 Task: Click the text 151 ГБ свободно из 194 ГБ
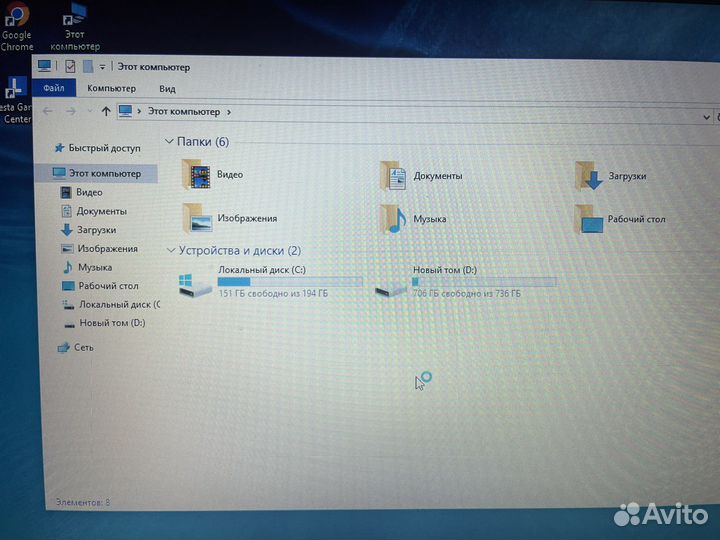(273, 293)
